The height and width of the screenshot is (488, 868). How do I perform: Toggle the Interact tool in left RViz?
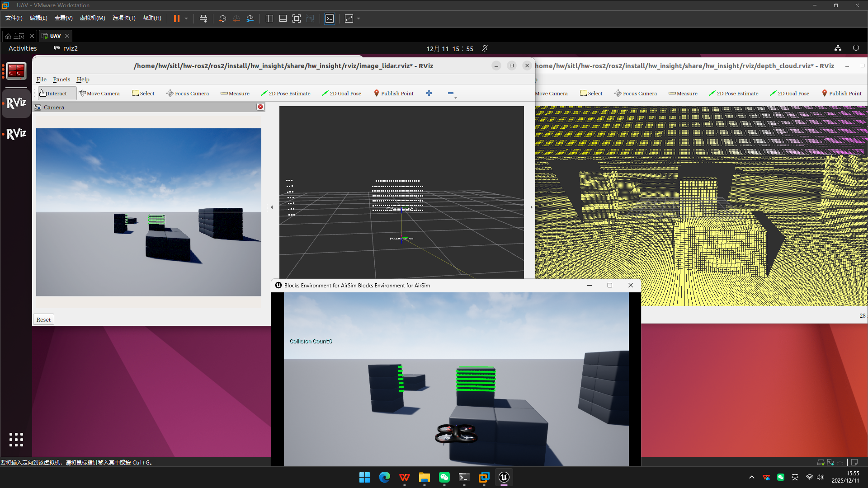coord(53,94)
